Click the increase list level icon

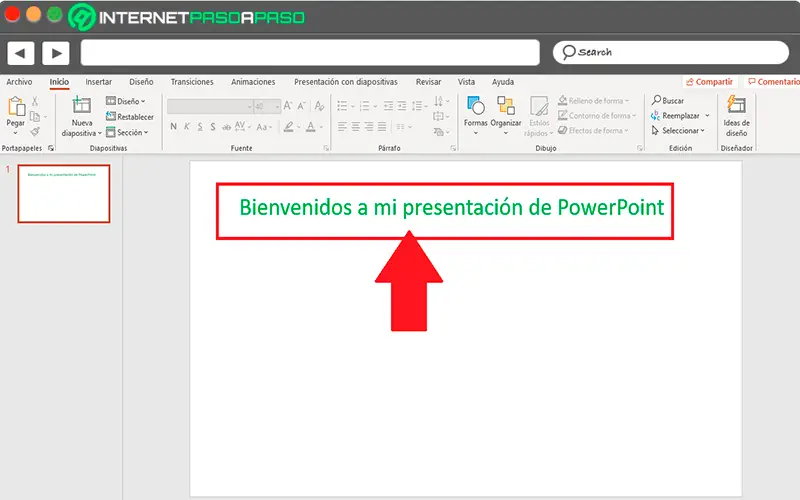402,106
